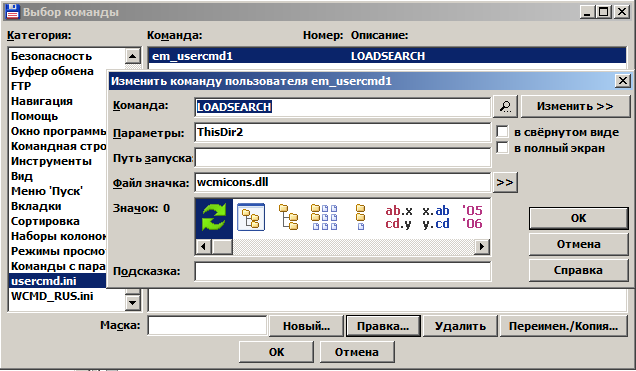Click the 'Правка...' button

click(383, 326)
